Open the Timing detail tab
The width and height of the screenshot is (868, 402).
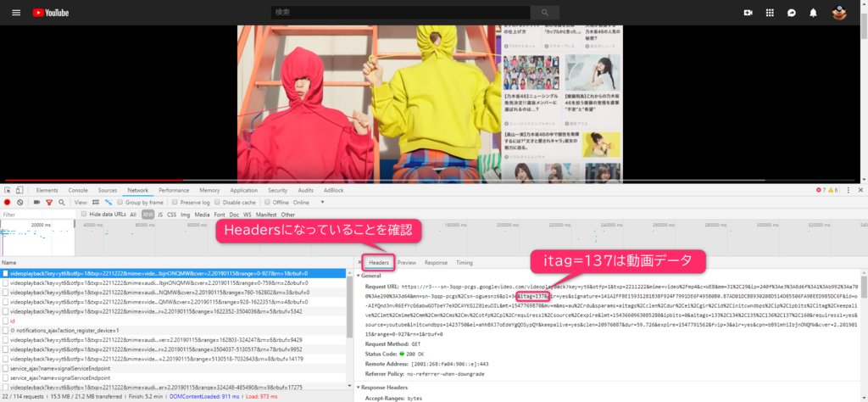tap(465, 262)
